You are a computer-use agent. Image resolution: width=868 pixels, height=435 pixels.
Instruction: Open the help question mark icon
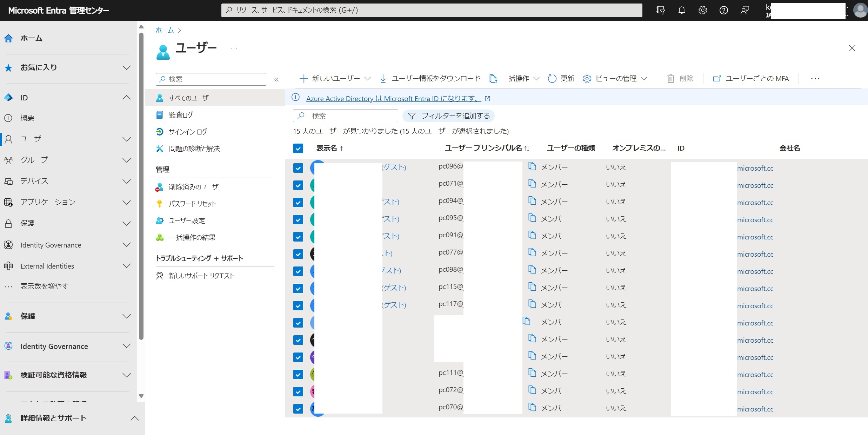point(723,10)
